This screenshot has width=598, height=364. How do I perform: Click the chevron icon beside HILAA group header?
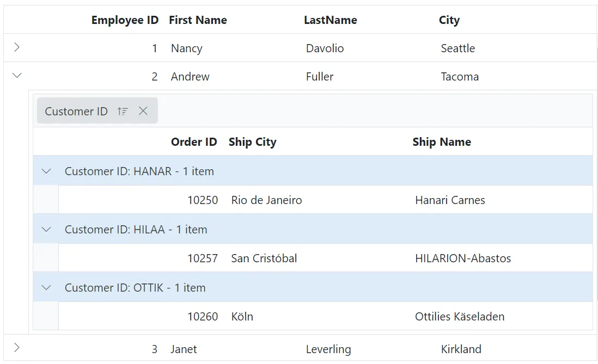tap(46, 229)
